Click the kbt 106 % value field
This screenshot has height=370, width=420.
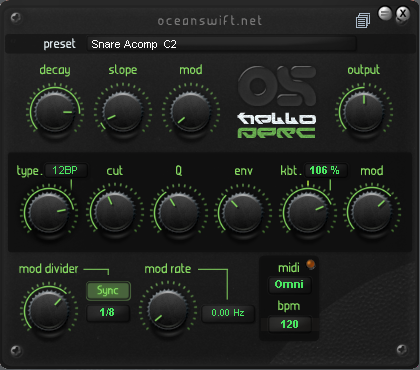click(x=326, y=170)
